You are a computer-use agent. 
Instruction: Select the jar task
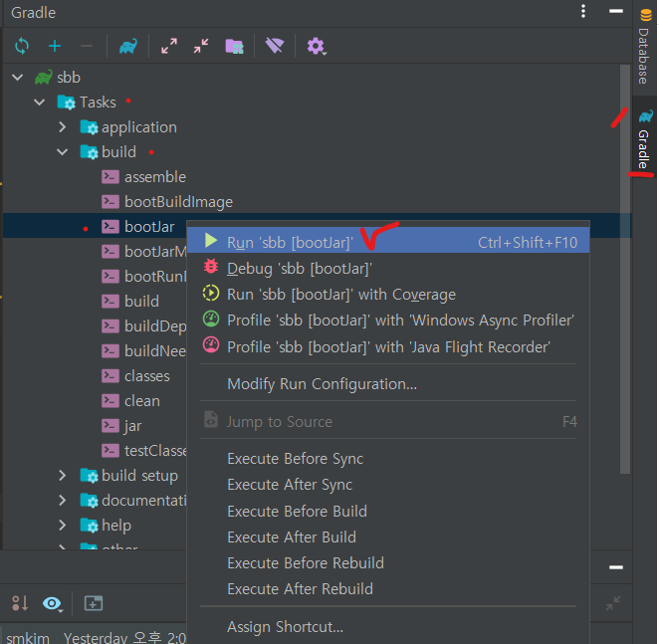[x=132, y=426]
